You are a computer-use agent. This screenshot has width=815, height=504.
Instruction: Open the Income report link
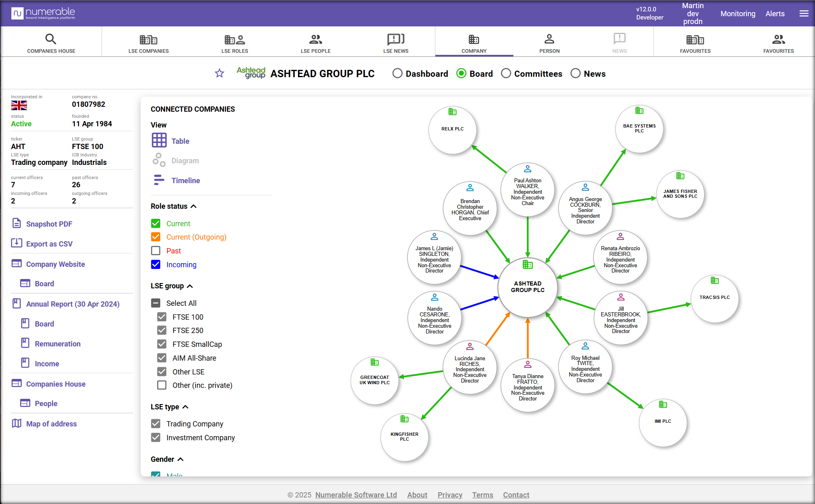(47, 363)
